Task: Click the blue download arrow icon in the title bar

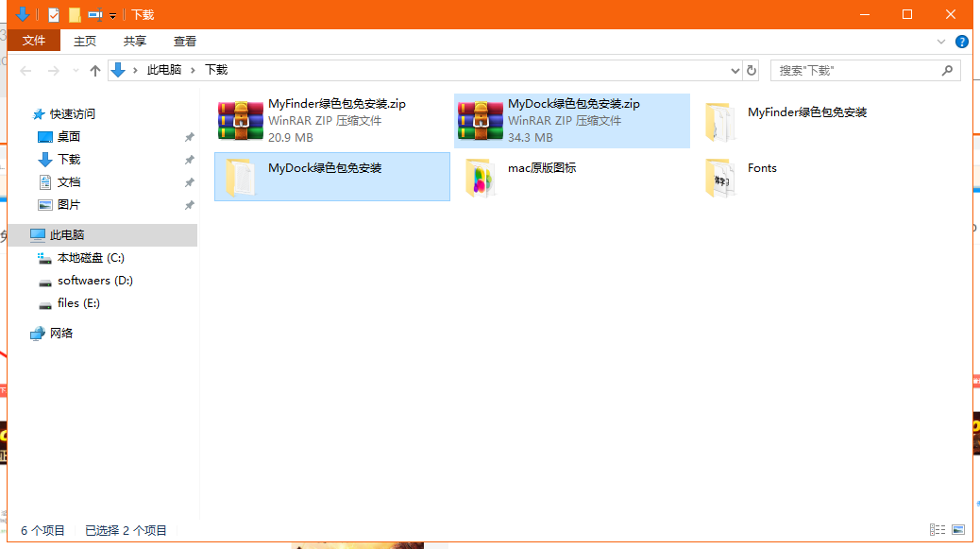Action: tap(22, 14)
